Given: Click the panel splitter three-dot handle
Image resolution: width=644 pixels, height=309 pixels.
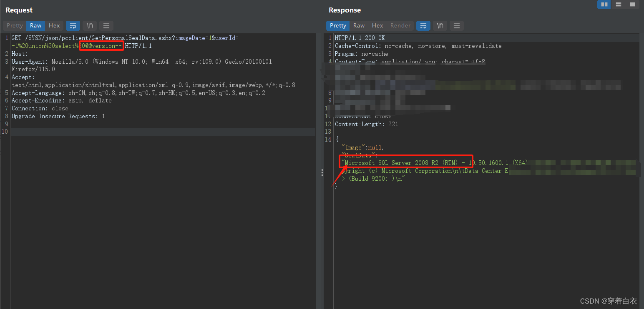Looking at the screenshot, I should pos(322,172).
